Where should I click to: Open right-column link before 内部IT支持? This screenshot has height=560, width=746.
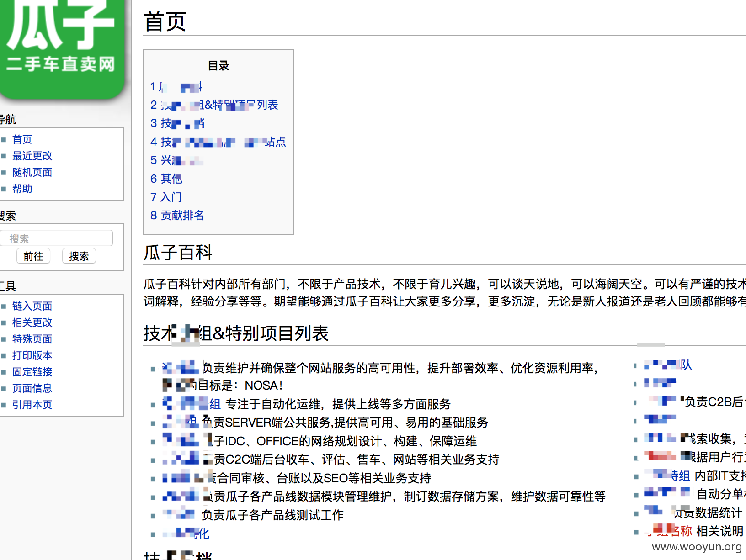(x=667, y=475)
